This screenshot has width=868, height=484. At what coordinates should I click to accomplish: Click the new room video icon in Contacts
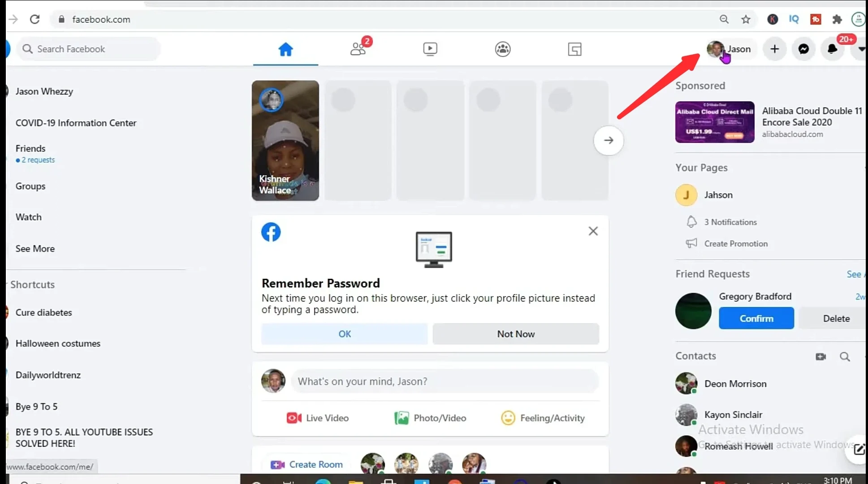(820, 357)
